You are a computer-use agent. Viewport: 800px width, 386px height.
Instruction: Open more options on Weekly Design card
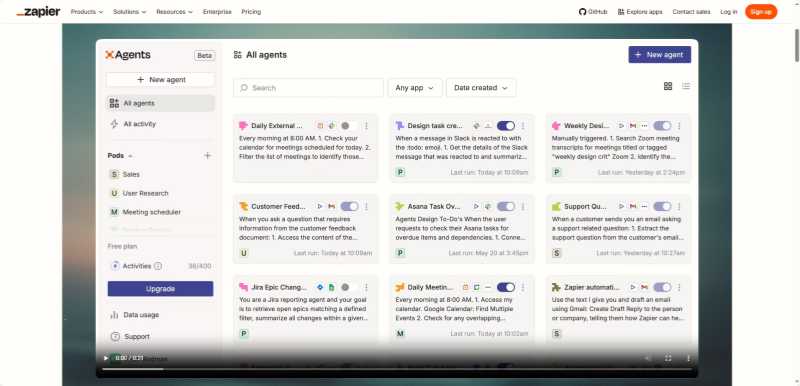(x=679, y=126)
